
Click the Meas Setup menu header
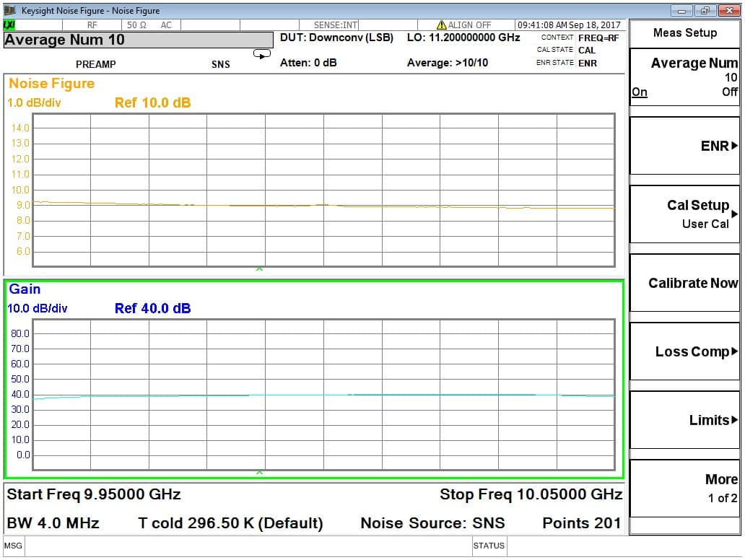click(684, 32)
